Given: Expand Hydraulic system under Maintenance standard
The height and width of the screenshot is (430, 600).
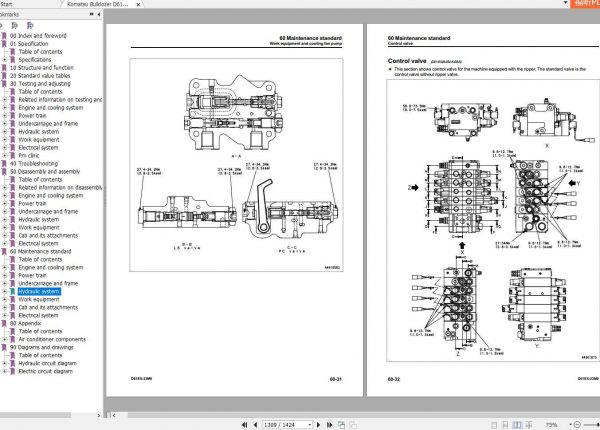Looking at the screenshot, I should click(5, 292).
